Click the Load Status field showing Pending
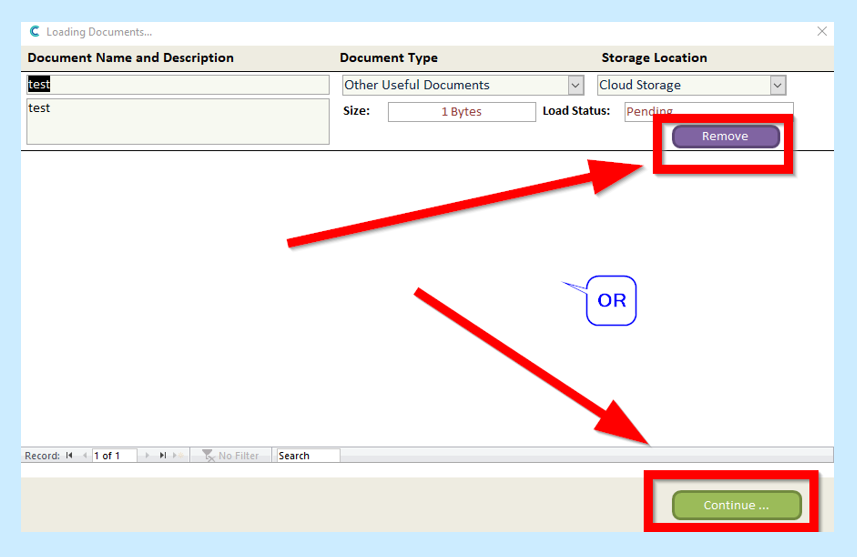This screenshot has height=557, width=857. (x=708, y=112)
